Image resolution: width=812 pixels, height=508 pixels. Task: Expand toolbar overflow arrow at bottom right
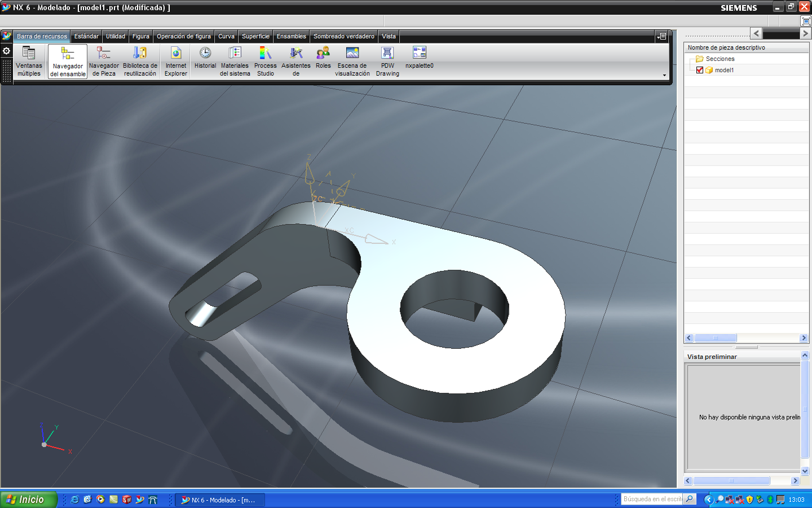coord(664,75)
